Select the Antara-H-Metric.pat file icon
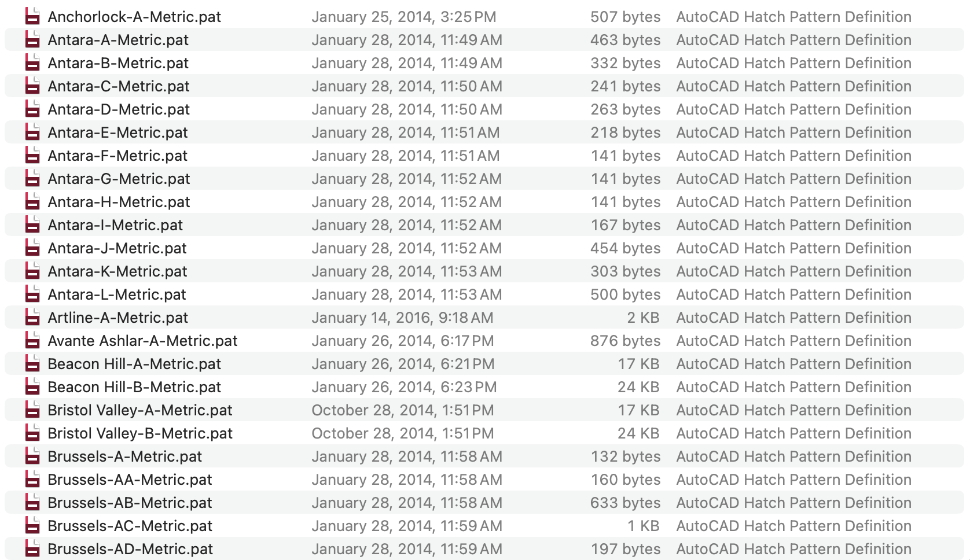 click(33, 201)
